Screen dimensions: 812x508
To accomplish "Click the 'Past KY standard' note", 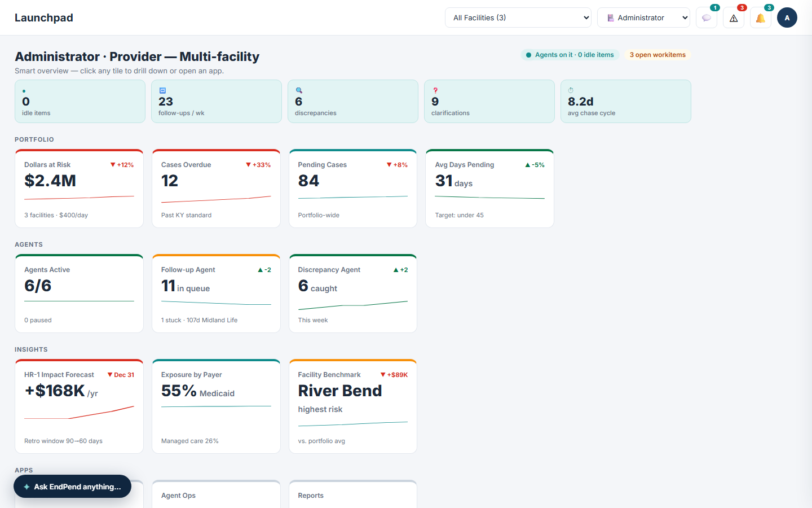I will (x=186, y=215).
